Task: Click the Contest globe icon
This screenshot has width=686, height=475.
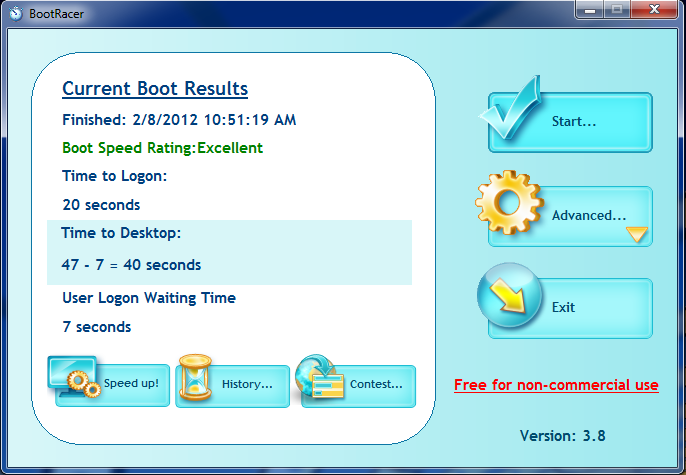Action: (322, 380)
